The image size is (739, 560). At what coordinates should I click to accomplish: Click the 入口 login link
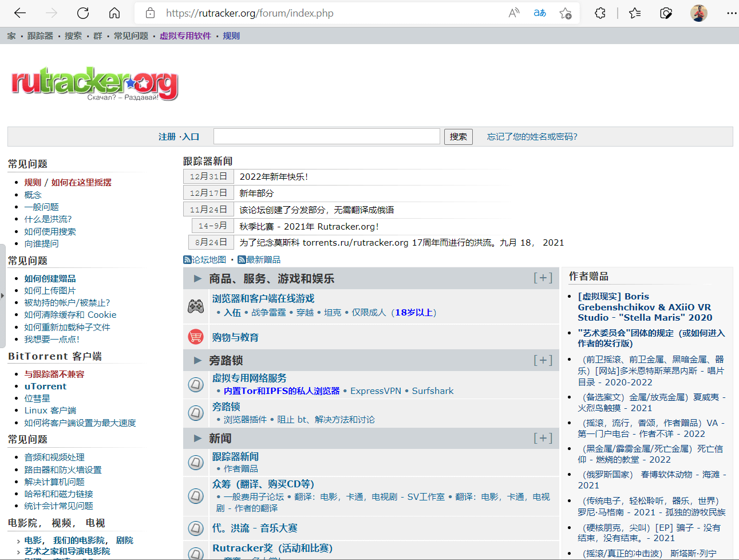pyautogui.click(x=191, y=137)
